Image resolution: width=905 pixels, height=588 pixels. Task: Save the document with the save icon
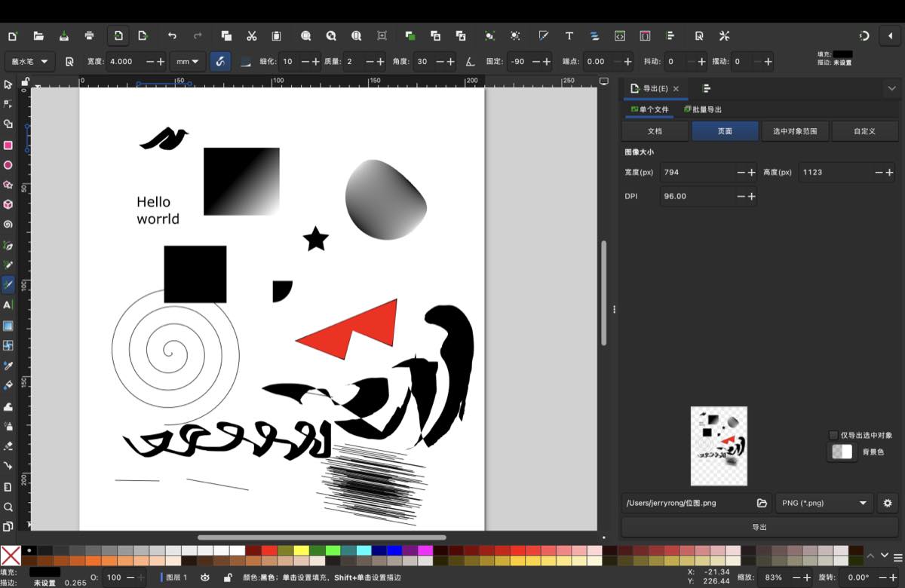63,35
